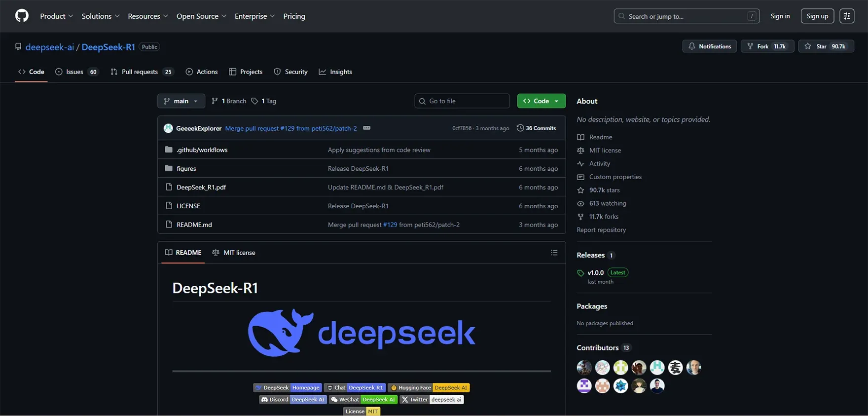Click the Discord DeepSeek AI badge
The width and height of the screenshot is (868, 416).
[x=293, y=400]
